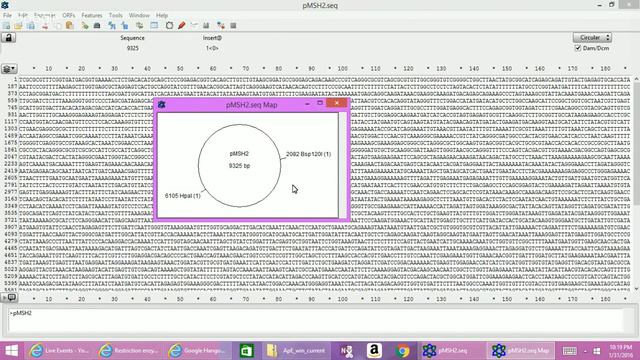
Task: Open the Enzymes menu
Action: [45, 16]
